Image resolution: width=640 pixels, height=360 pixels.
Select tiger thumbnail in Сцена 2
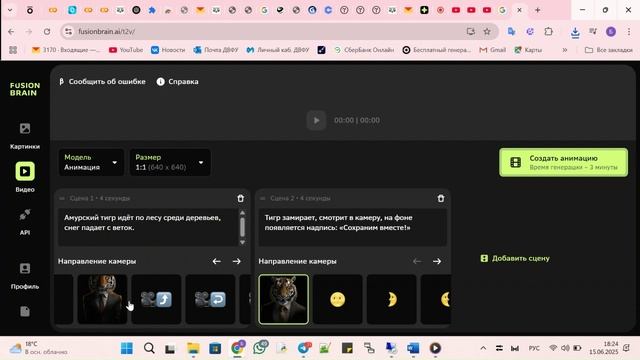[x=284, y=299]
